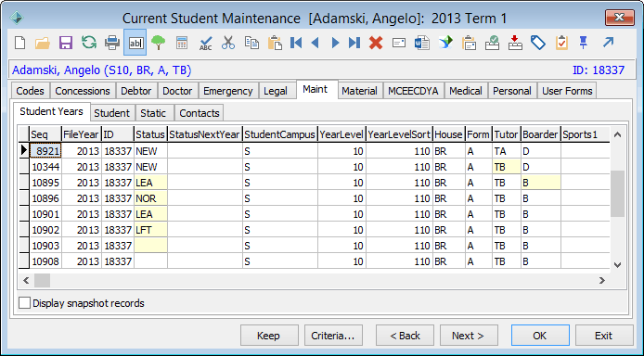Screen dimensions: 644x356
Task: Click the < Back button
Action: pos(405,336)
